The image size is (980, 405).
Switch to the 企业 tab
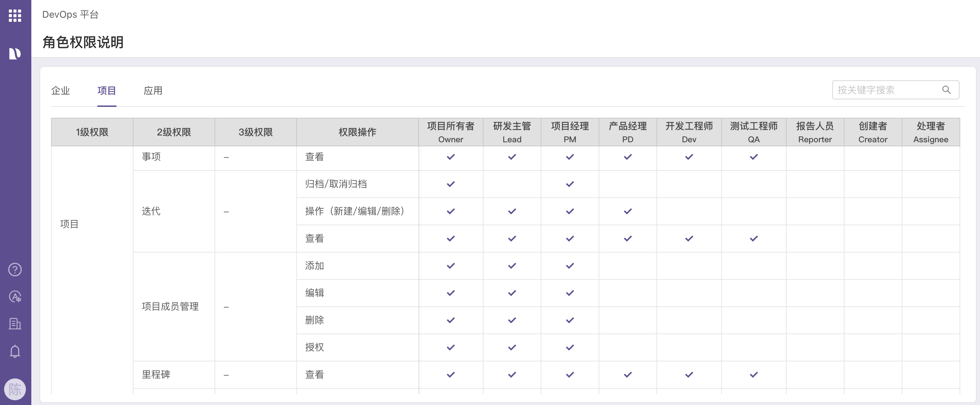click(x=61, y=91)
